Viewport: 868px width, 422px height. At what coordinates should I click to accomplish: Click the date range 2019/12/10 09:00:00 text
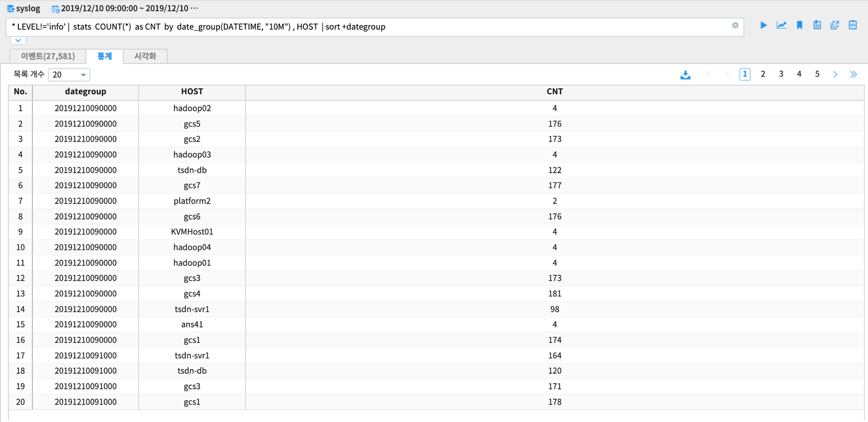pos(130,9)
